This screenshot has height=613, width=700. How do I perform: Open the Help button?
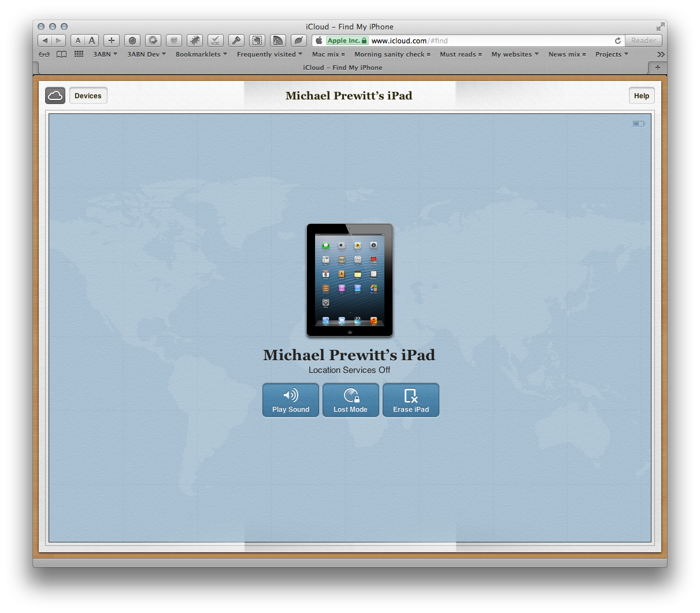coord(641,95)
